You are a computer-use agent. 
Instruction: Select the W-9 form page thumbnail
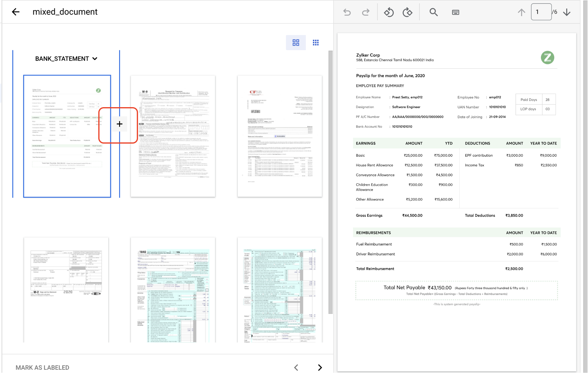point(173,136)
